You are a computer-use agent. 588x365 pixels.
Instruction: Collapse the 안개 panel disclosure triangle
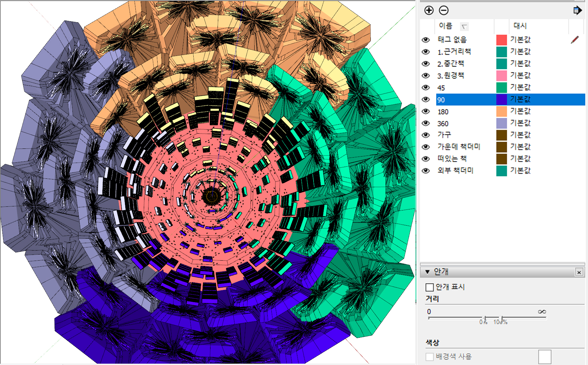(x=427, y=272)
